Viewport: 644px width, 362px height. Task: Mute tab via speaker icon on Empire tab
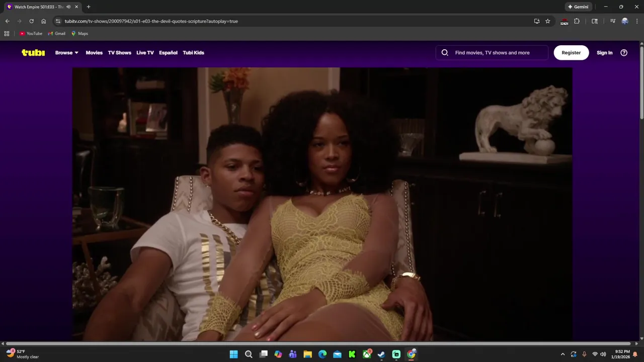click(x=68, y=7)
